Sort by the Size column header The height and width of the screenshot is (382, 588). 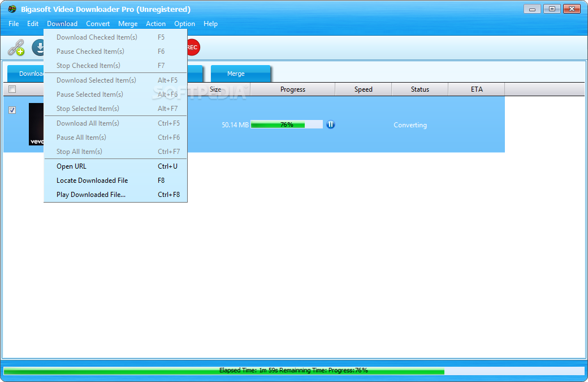coord(219,89)
